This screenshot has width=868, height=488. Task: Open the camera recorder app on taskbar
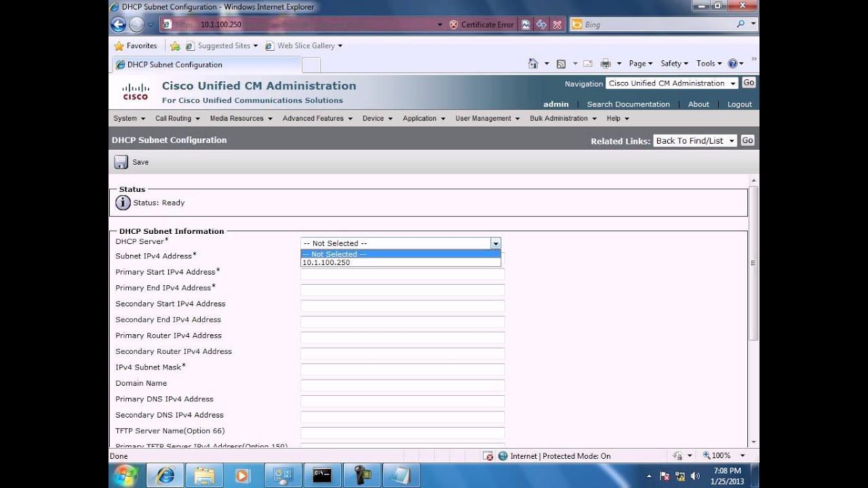coord(361,475)
